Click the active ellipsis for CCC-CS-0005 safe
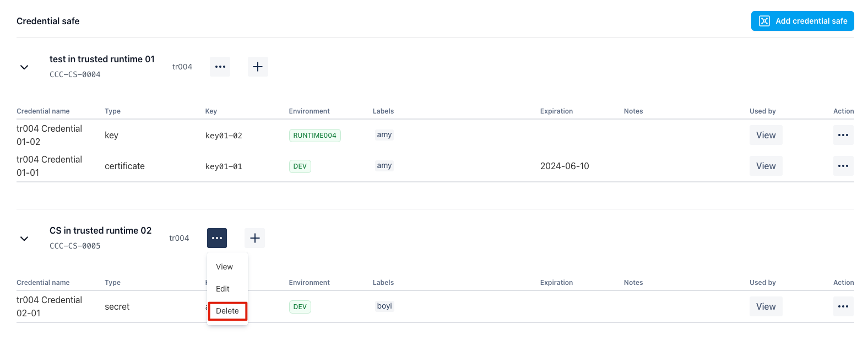This screenshot has width=868, height=340. click(217, 238)
